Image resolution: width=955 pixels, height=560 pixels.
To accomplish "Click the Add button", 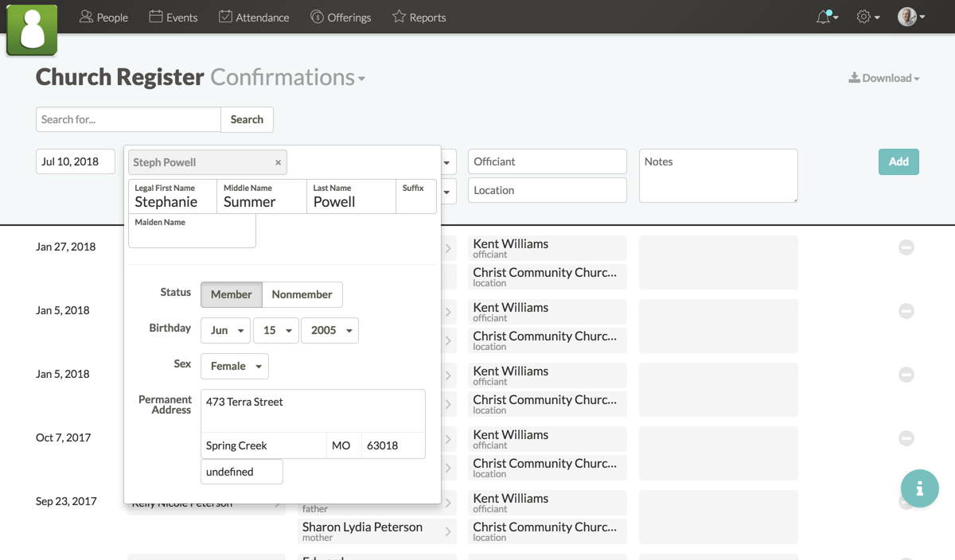I will click(898, 161).
